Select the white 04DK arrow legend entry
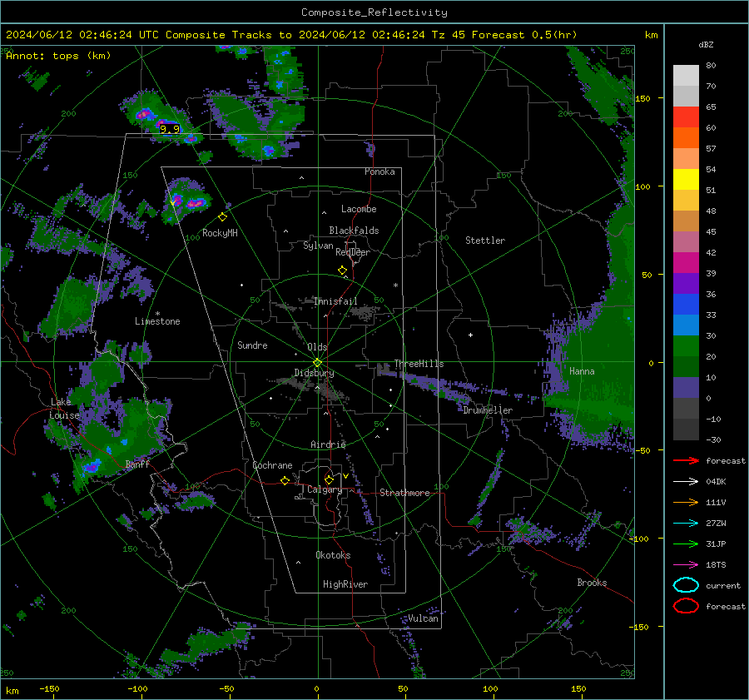The width and height of the screenshot is (749, 700). [x=686, y=482]
